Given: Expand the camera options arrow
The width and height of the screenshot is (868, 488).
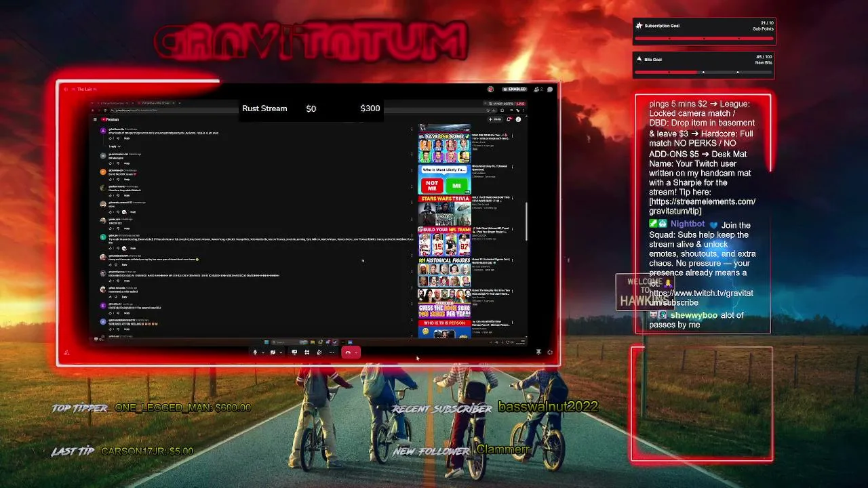Looking at the screenshot, I should pyautogui.click(x=280, y=352).
